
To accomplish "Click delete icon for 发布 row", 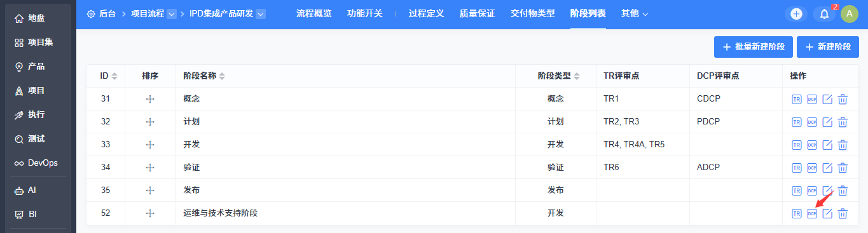I will pos(843,190).
